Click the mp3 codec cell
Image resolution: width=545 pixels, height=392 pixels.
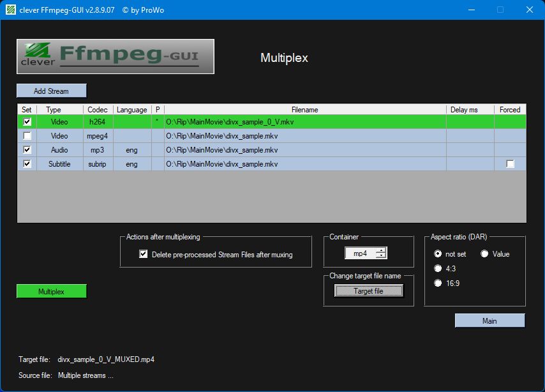(x=98, y=150)
